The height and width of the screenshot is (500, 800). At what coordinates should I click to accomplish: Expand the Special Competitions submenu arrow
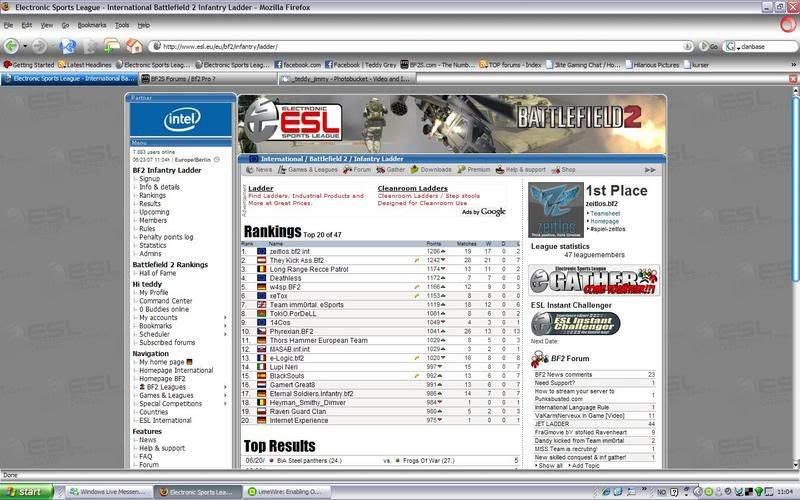point(225,404)
